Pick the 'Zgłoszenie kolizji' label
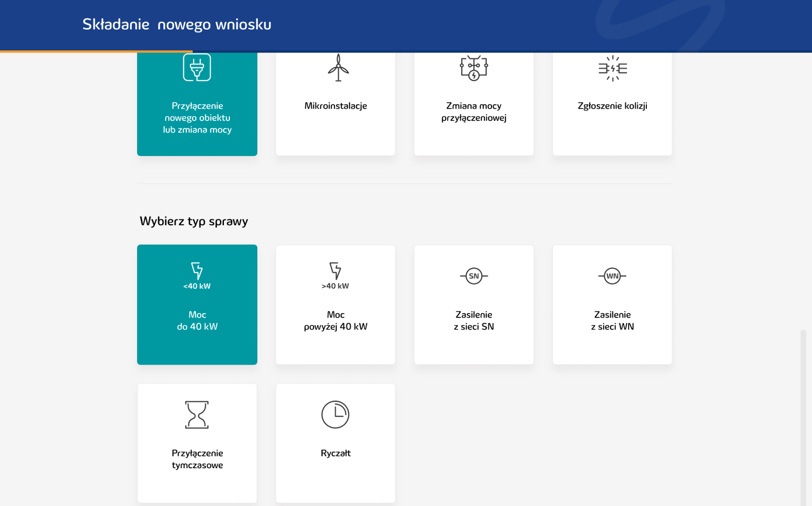The height and width of the screenshot is (506, 812). click(612, 106)
